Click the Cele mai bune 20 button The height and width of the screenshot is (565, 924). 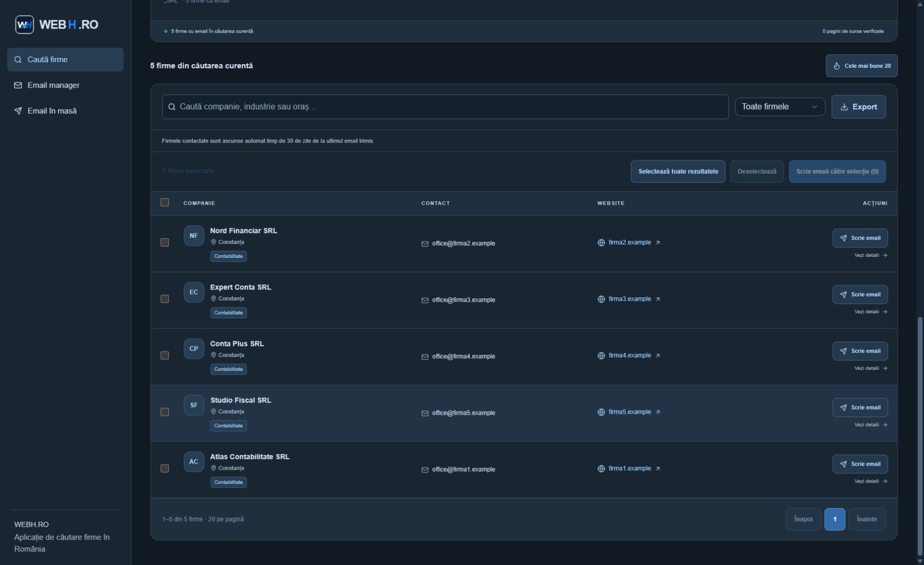coord(861,66)
